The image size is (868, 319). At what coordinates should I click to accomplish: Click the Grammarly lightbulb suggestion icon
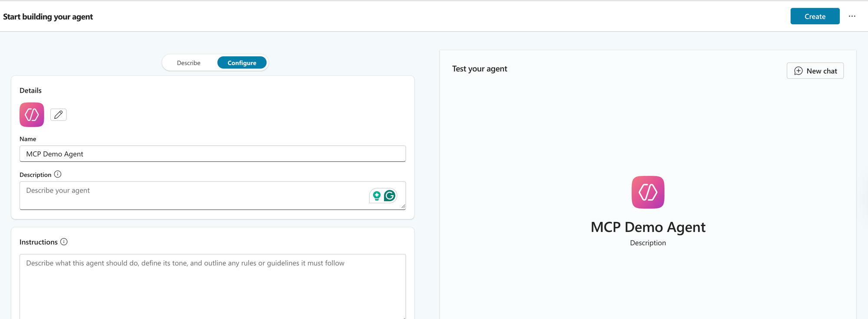pyautogui.click(x=377, y=196)
